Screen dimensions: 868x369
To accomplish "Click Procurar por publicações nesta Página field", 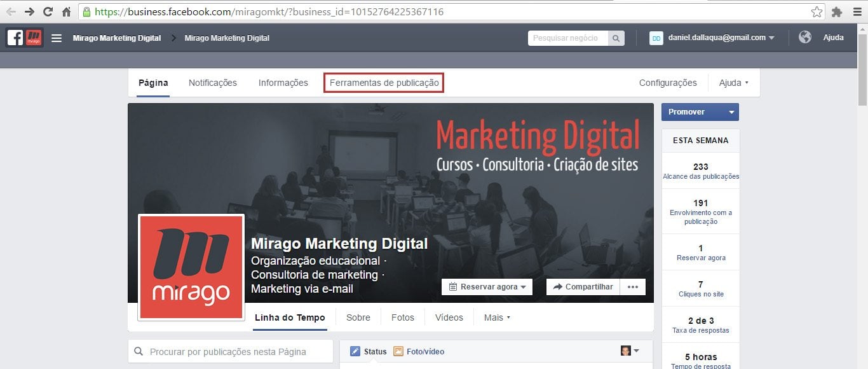I will tap(231, 352).
